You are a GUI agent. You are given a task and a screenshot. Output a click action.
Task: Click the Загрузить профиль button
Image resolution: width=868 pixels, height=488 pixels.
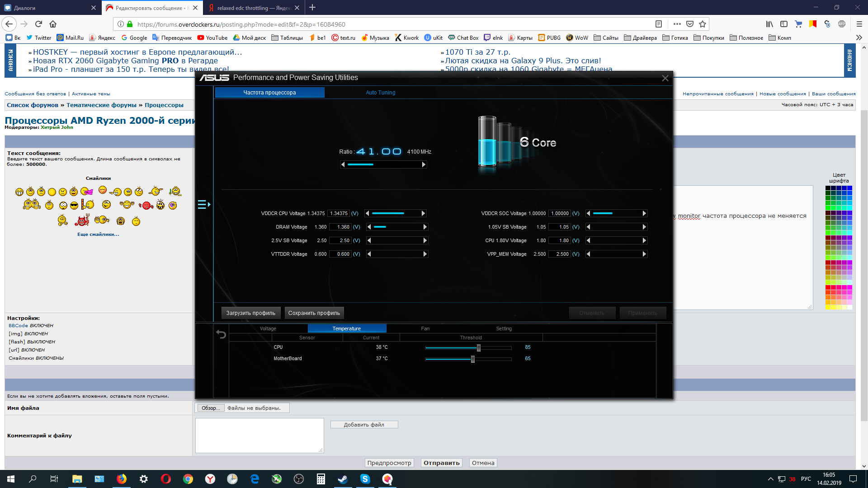click(x=250, y=313)
